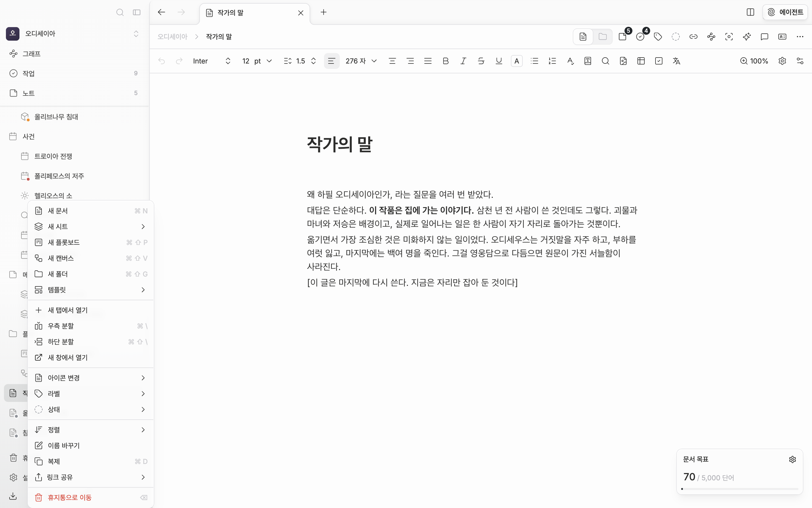Image resolution: width=812 pixels, height=508 pixels.
Task: Choose 새 캔버스 from the context menu
Action: pyautogui.click(x=91, y=258)
